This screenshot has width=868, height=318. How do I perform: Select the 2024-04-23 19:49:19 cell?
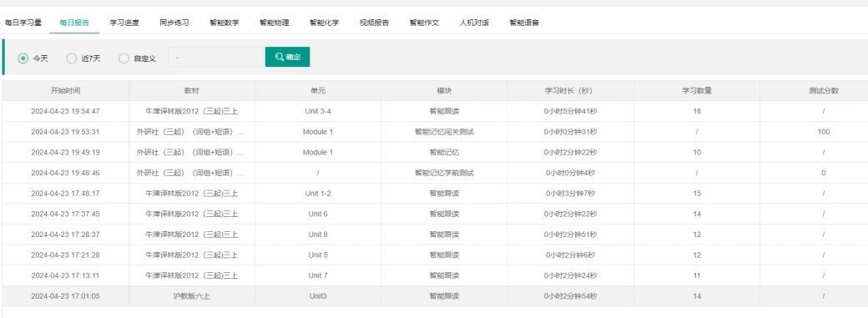click(65, 153)
